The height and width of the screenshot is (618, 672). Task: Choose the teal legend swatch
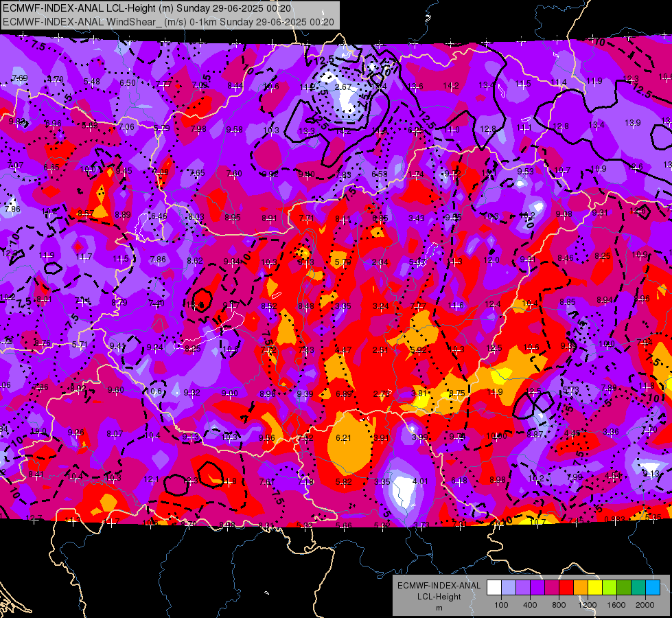tap(638, 587)
